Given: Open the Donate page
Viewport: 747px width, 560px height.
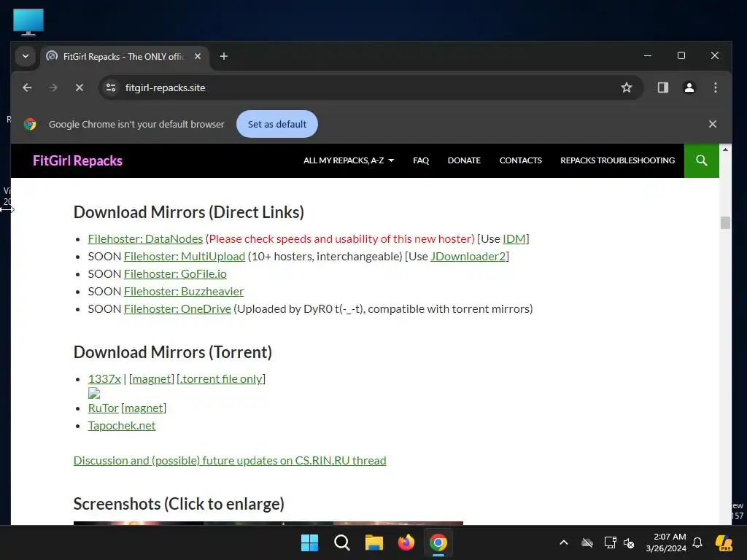Looking at the screenshot, I should tap(464, 160).
